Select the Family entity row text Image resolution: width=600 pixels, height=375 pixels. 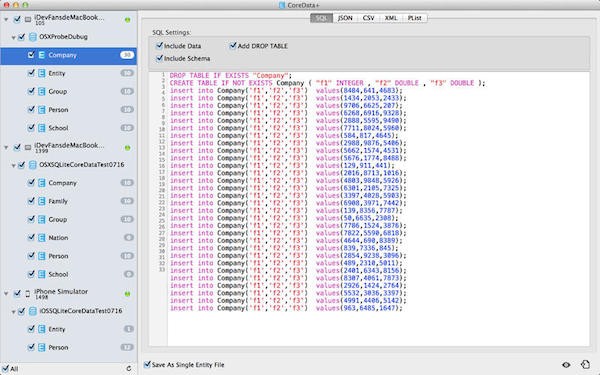coord(58,201)
